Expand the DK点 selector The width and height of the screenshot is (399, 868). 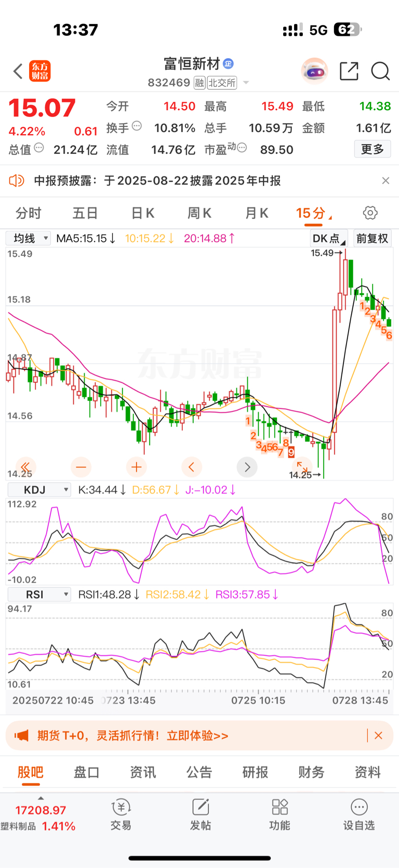329,239
